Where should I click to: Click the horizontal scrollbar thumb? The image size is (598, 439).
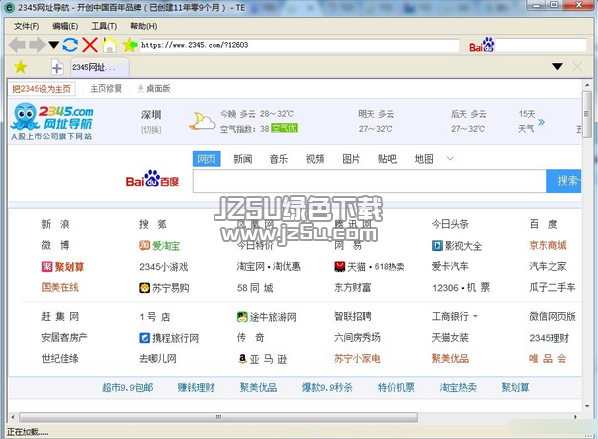coord(219,417)
